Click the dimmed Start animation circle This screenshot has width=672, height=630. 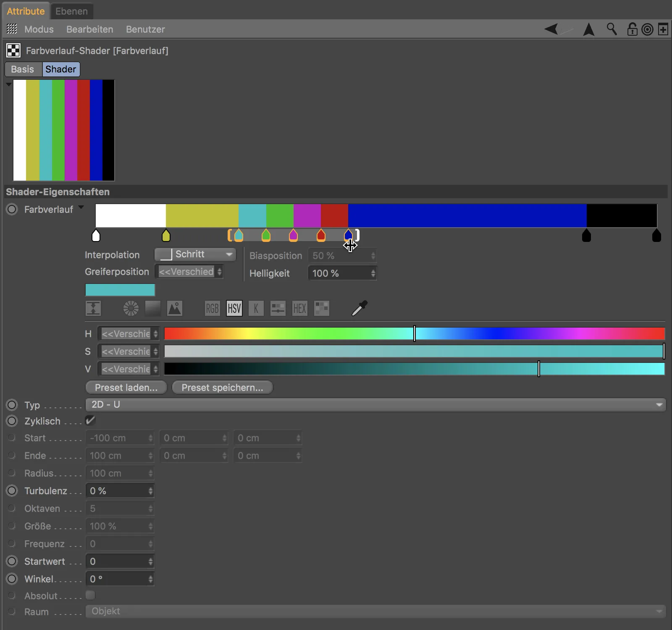(x=12, y=438)
